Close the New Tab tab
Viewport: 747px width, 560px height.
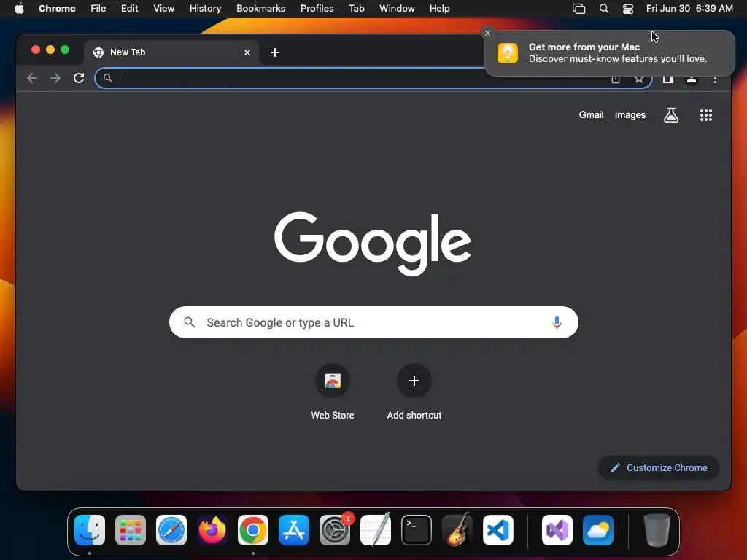coord(247,52)
